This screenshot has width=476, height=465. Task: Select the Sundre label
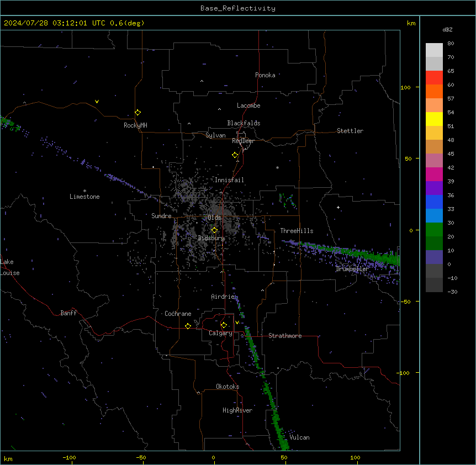[x=161, y=216]
